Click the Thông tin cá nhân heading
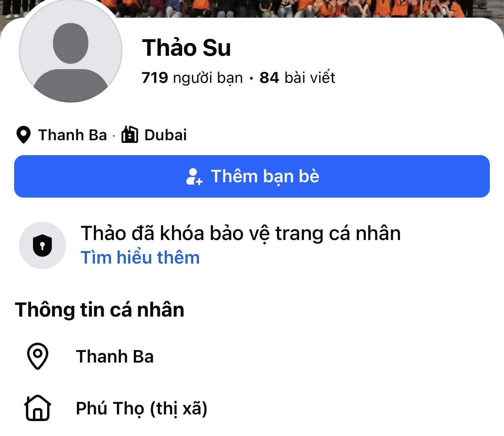Viewport: 504px width, 436px height. coord(100,310)
